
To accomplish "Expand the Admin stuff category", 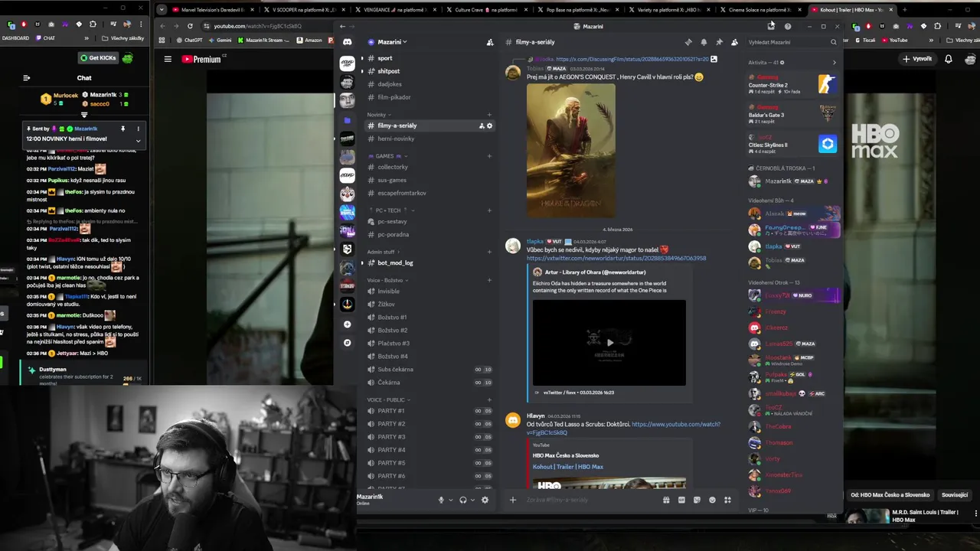I will (383, 252).
